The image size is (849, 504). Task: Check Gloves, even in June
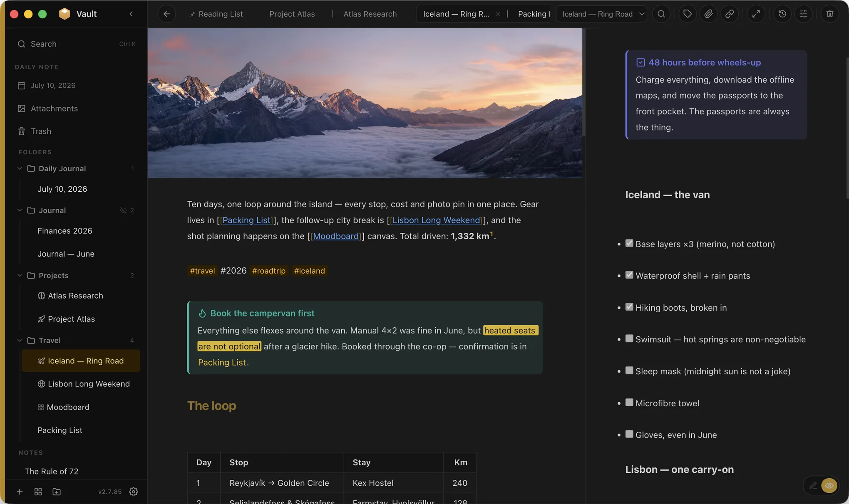[x=629, y=434]
